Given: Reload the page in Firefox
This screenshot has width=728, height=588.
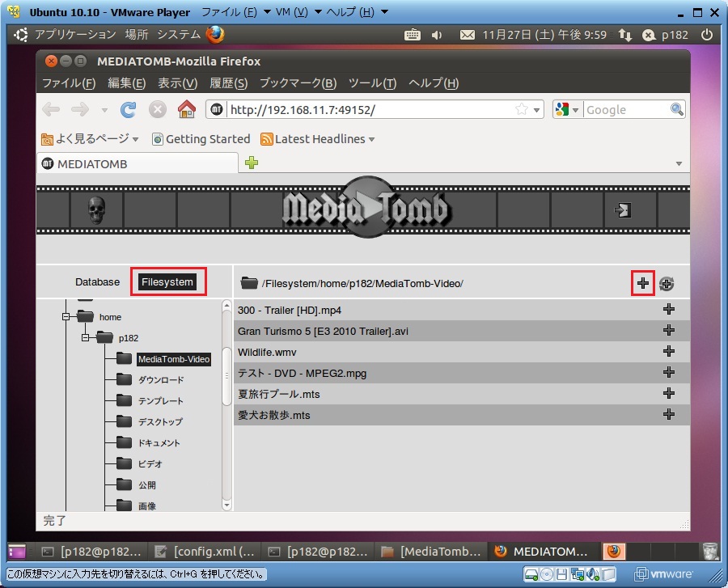Looking at the screenshot, I should coord(128,110).
